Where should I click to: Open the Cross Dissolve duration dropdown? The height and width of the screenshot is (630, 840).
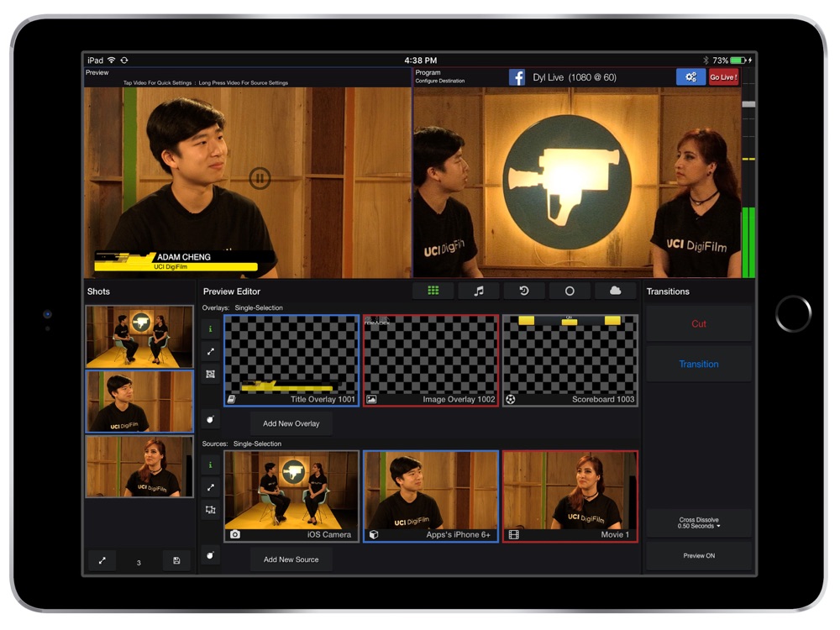pyautogui.click(x=699, y=522)
